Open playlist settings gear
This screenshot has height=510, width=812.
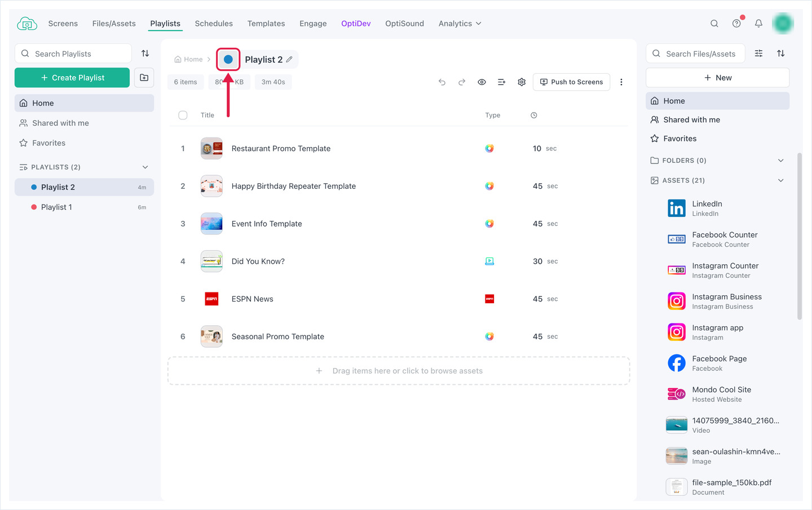522,82
